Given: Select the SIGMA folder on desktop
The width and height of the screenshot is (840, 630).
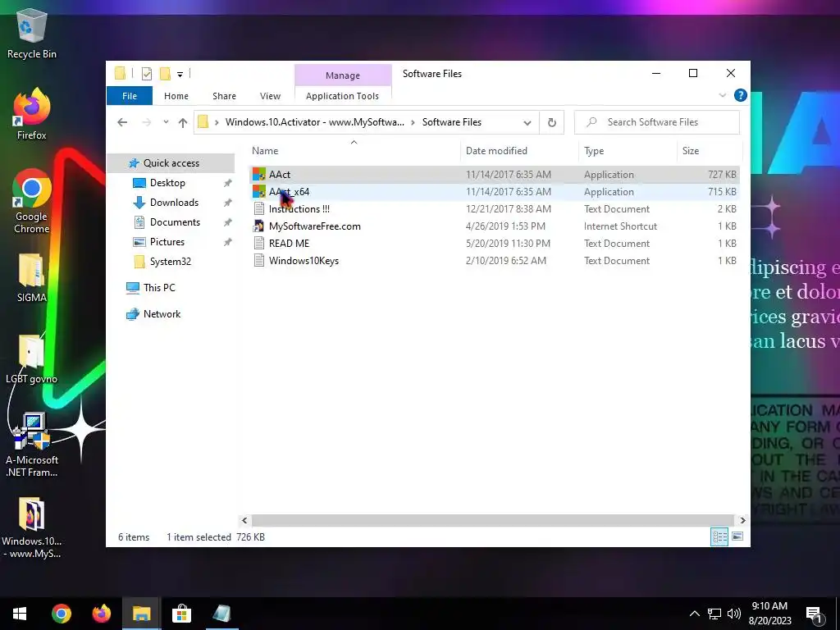Looking at the screenshot, I should click(31, 277).
